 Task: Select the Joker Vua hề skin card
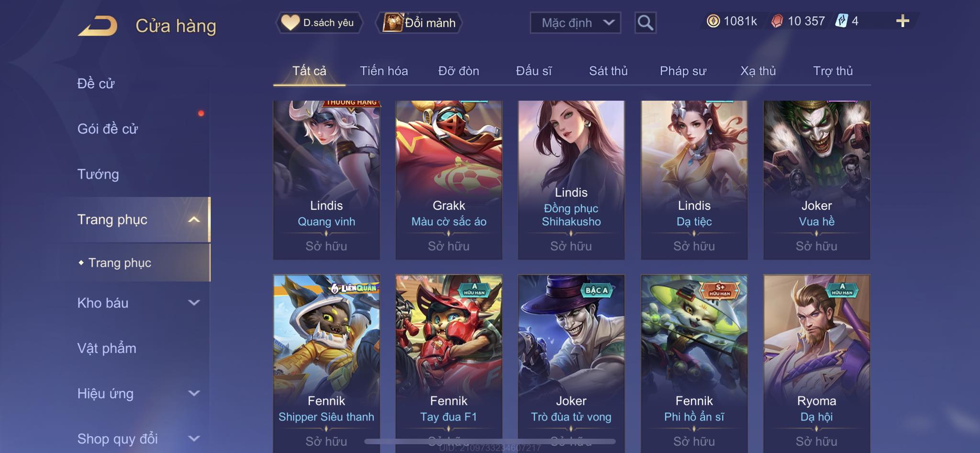tap(816, 180)
